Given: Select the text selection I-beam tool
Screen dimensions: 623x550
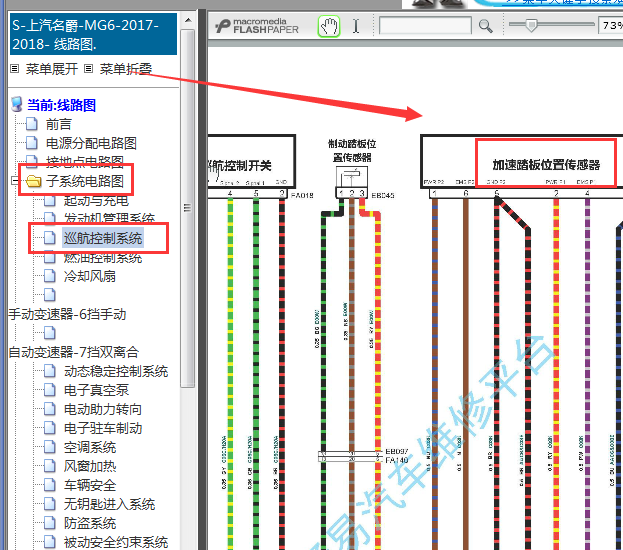Looking at the screenshot, I should point(356,26).
